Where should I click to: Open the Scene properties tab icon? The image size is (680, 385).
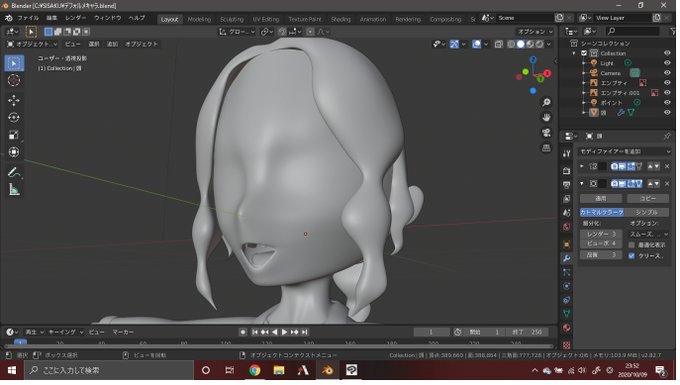tap(566, 213)
